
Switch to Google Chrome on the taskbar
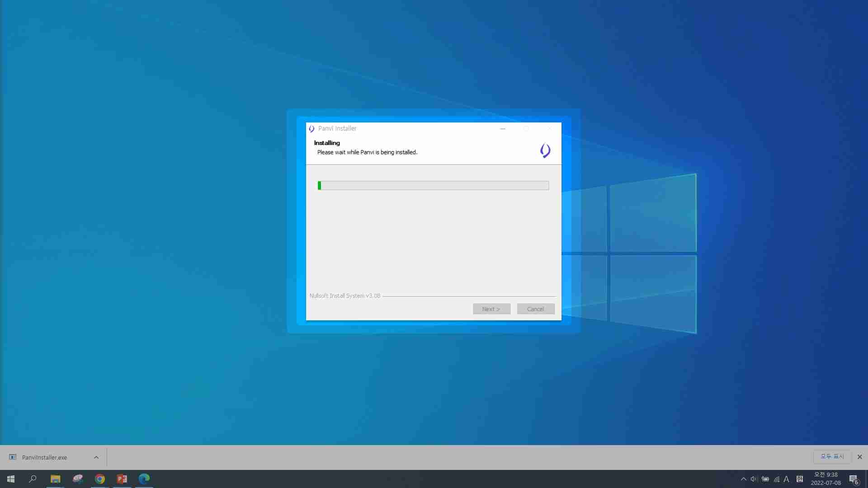click(x=100, y=479)
